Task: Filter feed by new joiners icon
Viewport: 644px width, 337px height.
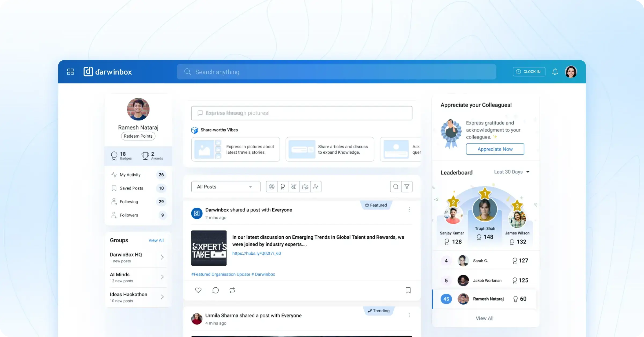Action: tap(316, 187)
